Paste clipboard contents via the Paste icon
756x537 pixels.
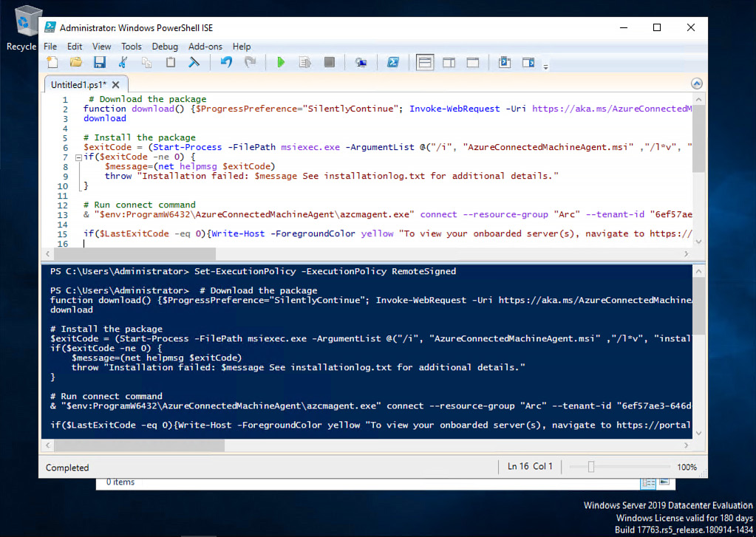[x=170, y=63]
